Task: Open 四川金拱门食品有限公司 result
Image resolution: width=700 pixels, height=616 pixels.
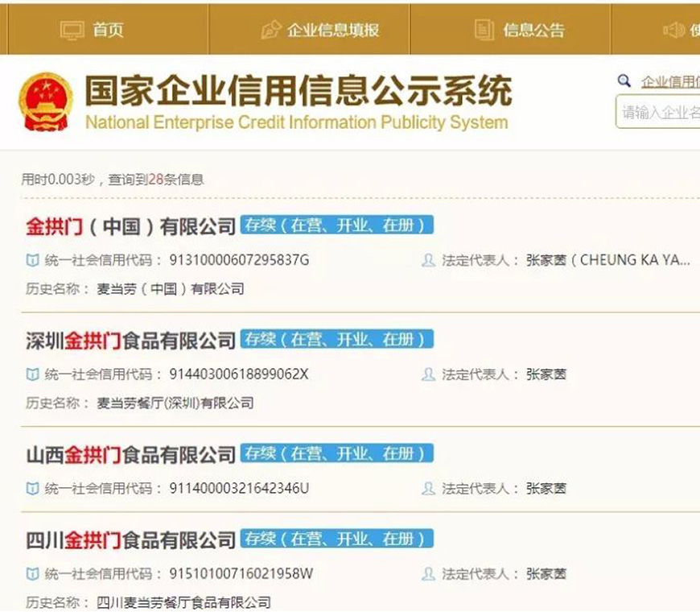Action: [x=130, y=540]
